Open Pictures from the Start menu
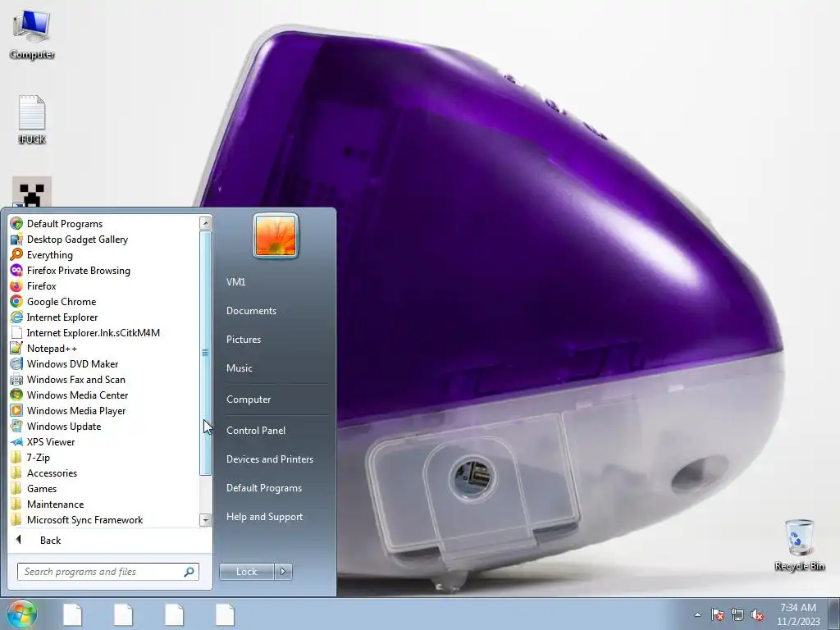 [243, 339]
